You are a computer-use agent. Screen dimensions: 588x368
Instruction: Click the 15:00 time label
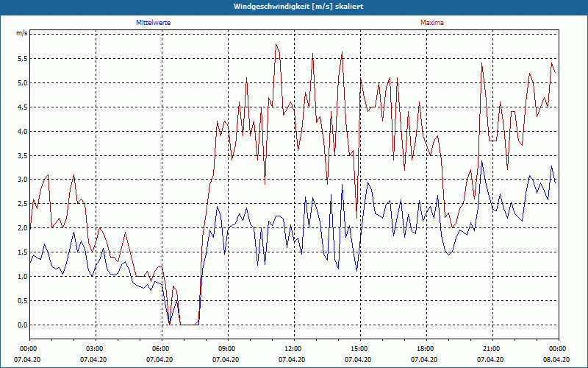coord(358,349)
